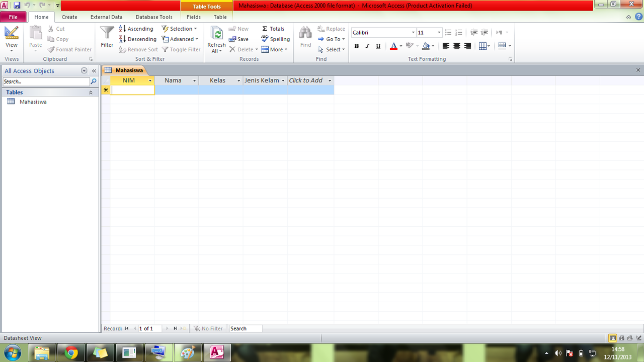Open the gridlines button
This screenshot has height=362, width=644.
484,46
